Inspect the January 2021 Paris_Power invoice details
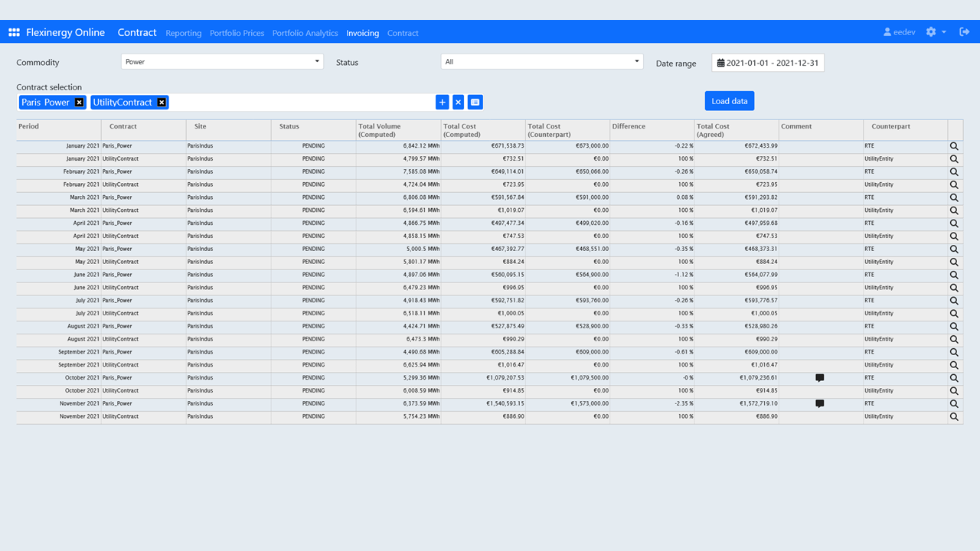Image resolution: width=980 pixels, height=551 pixels. 954,146
